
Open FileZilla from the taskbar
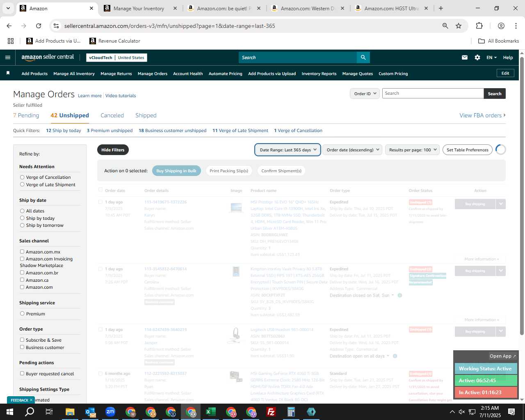(271, 412)
